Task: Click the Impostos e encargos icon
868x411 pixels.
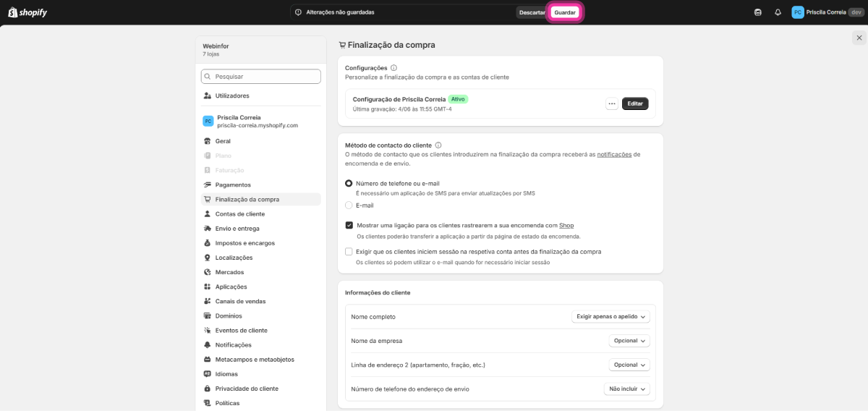Action: (x=208, y=243)
